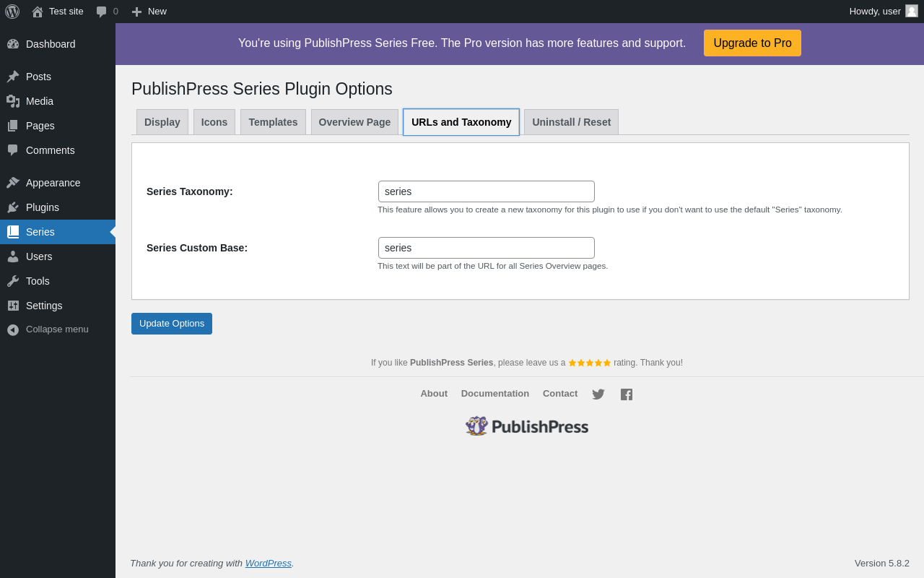
Task: Open the Twitter icon in footer
Action: [598, 394]
